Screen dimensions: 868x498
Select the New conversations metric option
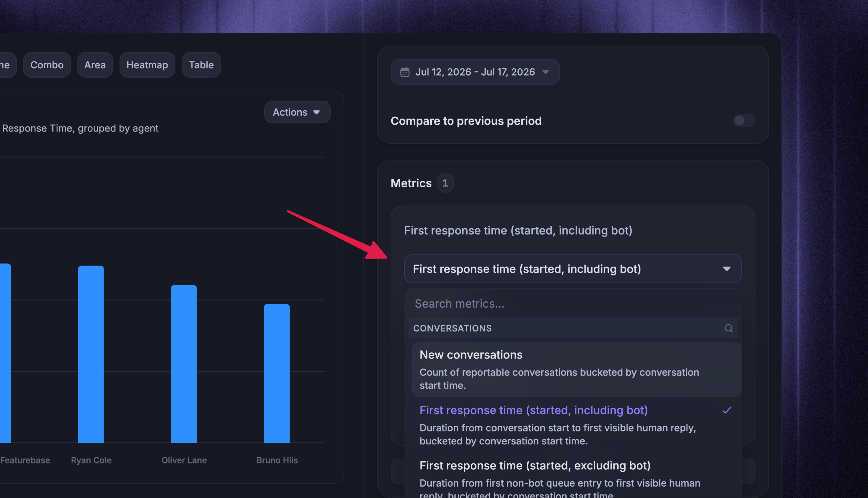point(576,370)
